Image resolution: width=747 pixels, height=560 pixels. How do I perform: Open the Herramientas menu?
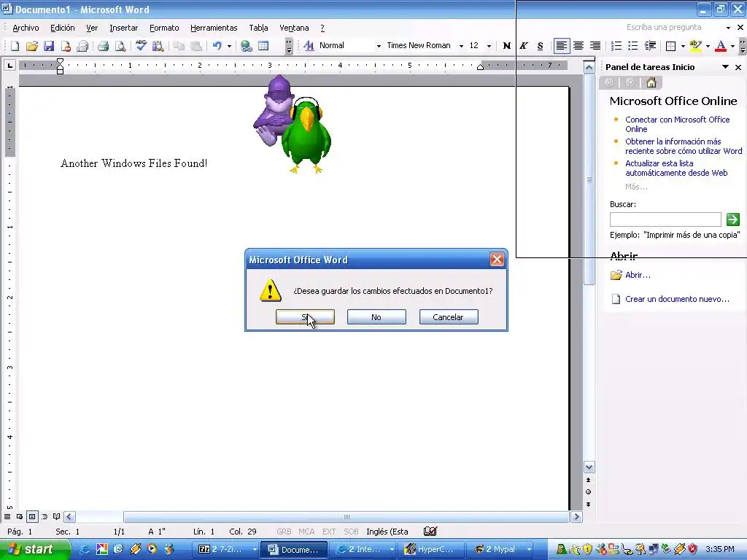tap(214, 28)
